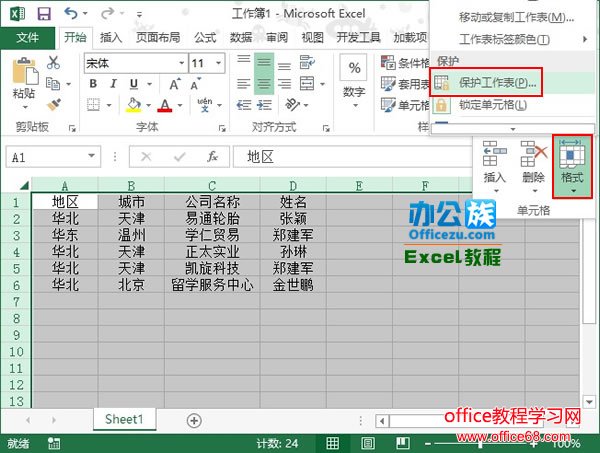Apply the red font color A
The image size is (600, 453).
pyautogui.click(x=165, y=105)
